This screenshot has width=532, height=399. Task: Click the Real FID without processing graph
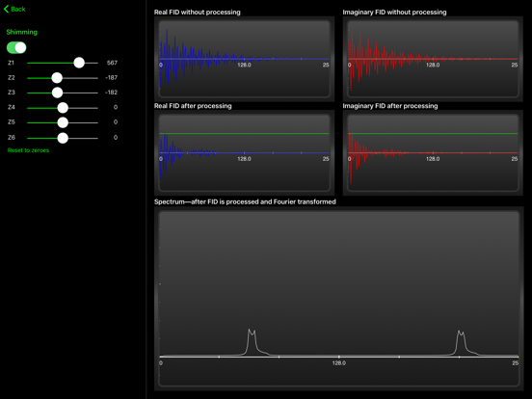coord(244,59)
